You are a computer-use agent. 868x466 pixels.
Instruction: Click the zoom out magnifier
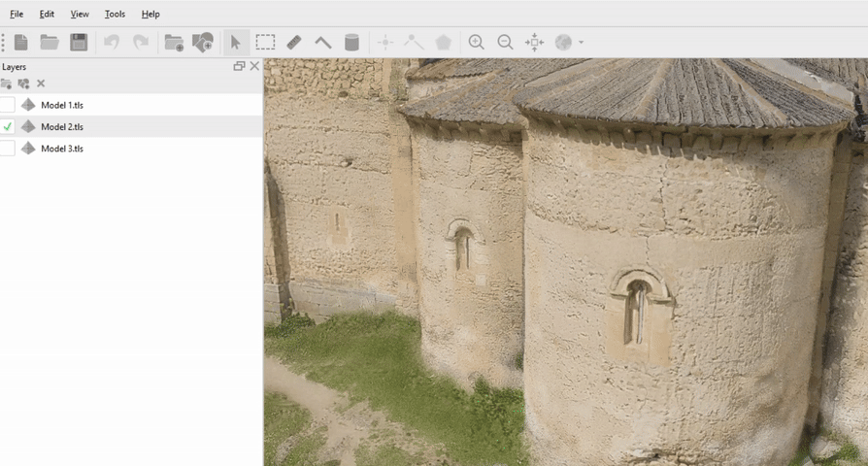(x=505, y=42)
